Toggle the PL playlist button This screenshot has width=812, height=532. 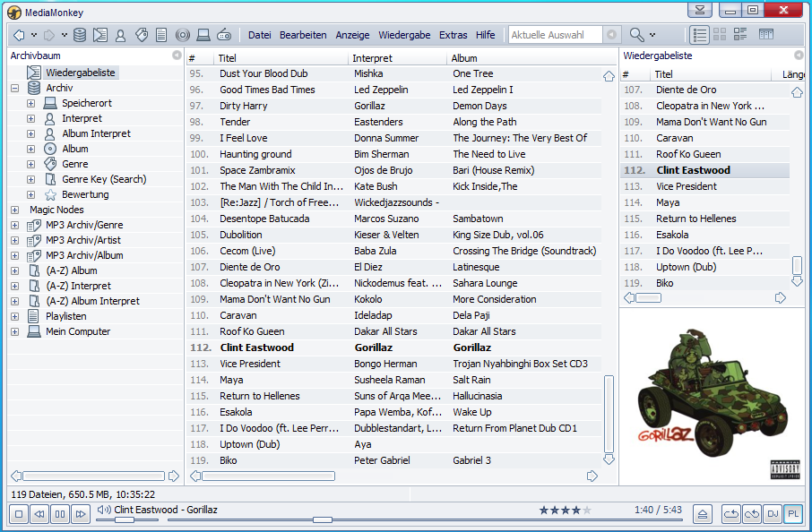(793, 514)
